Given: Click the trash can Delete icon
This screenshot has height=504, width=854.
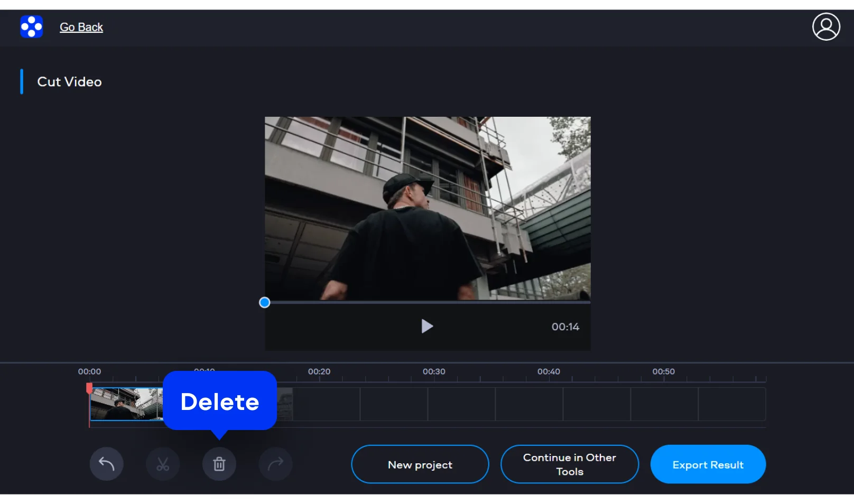Looking at the screenshot, I should [219, 464].
